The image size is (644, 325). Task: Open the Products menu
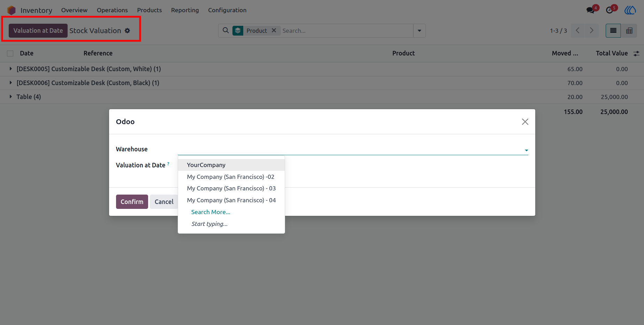tap(149, 10)
